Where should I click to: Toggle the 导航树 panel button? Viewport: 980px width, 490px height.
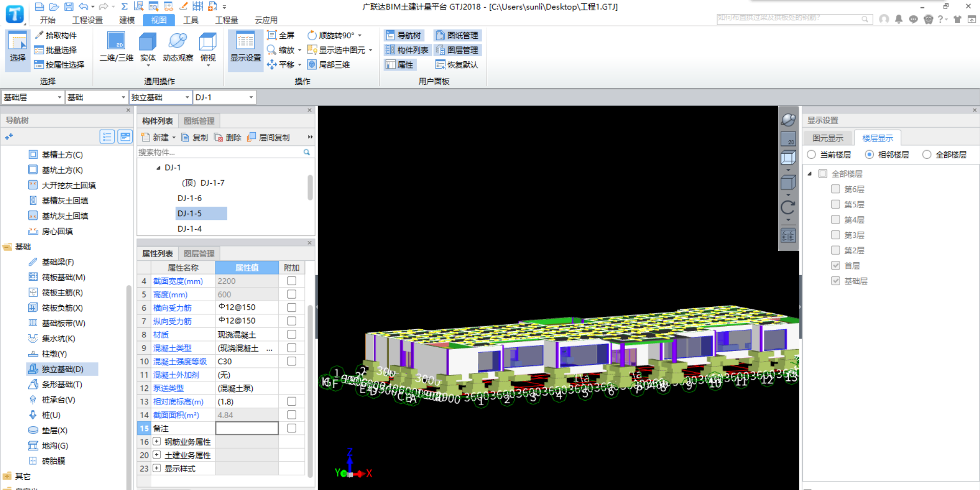click(x=404, y=35)
